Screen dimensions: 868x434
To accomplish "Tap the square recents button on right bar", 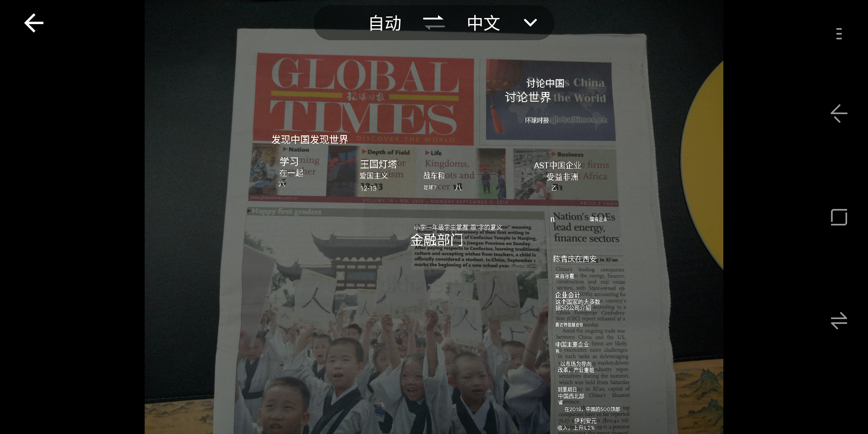I will point(839,217).
